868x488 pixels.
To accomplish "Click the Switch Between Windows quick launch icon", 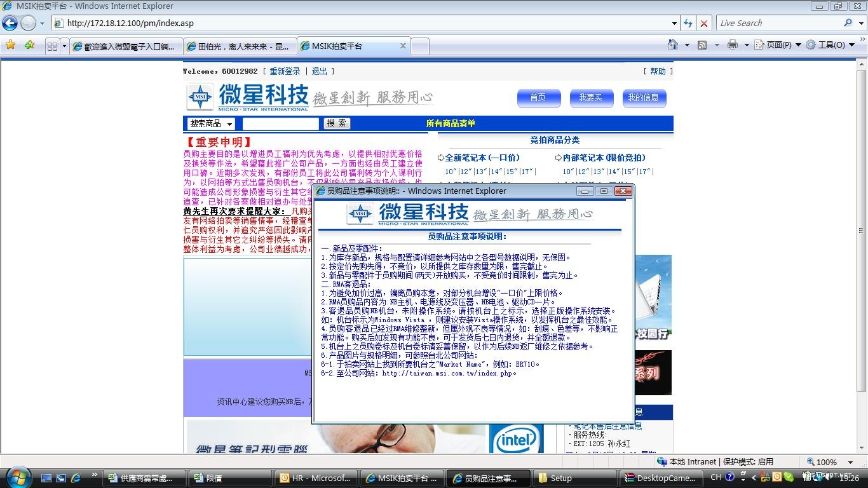I will click(x=61, y=478).
